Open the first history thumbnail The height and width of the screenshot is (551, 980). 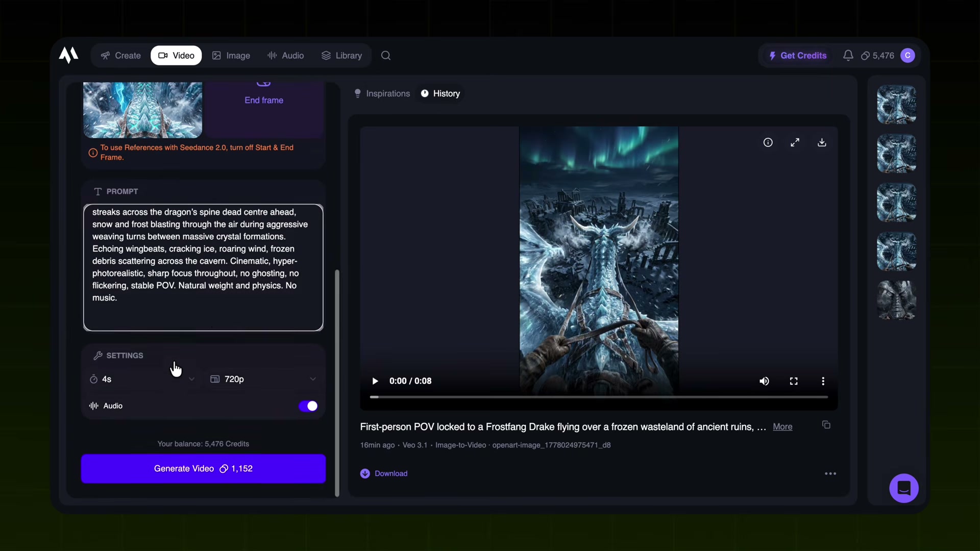[x=896, y=105]
